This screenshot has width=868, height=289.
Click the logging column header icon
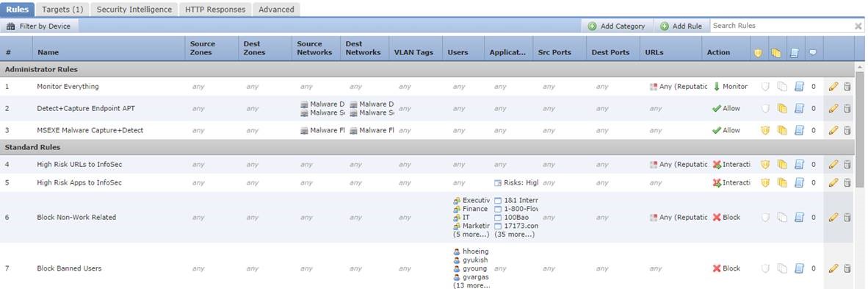pos(794,53)
